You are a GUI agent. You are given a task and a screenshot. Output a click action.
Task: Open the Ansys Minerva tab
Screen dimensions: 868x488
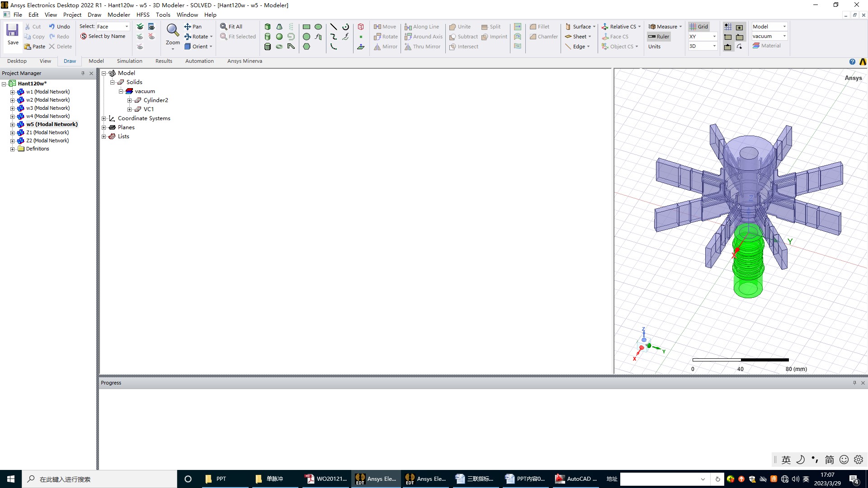(245, 61)
